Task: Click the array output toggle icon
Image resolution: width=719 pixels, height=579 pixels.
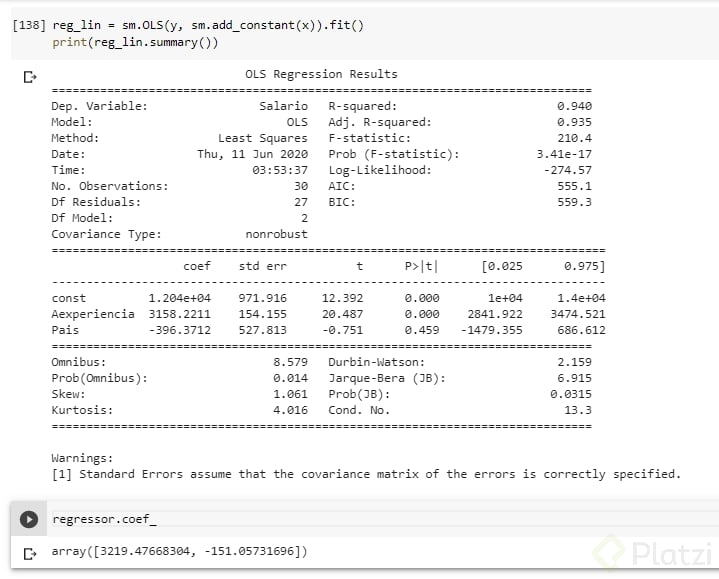Action: 30,552
